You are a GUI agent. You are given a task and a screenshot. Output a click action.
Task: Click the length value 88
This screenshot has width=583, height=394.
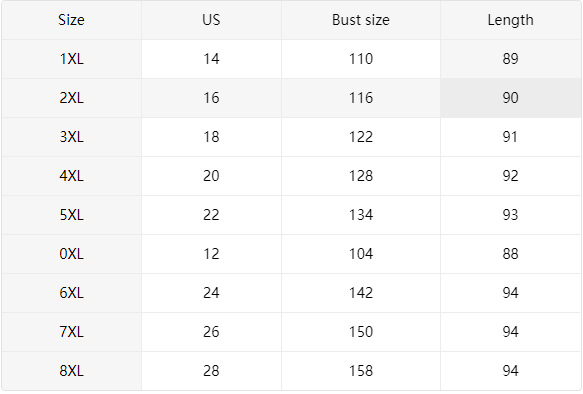pyautogui.click(x=510, y=254)
